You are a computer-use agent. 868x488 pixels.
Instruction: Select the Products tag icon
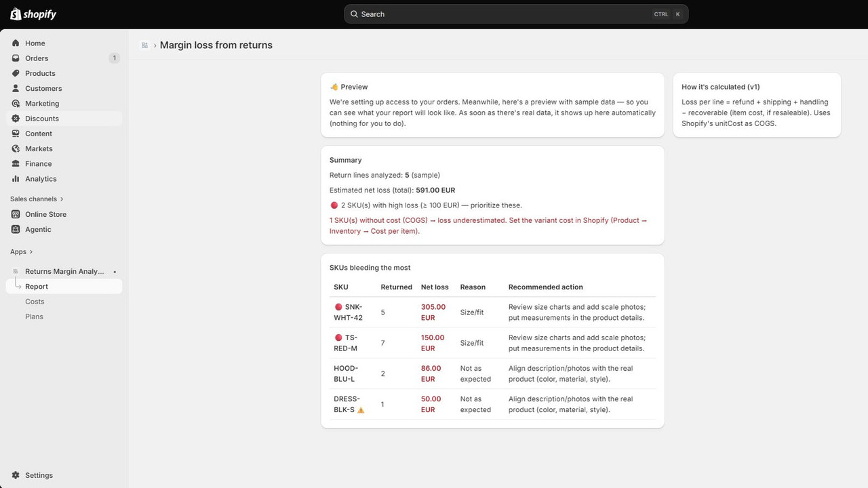tap(16, 73)
